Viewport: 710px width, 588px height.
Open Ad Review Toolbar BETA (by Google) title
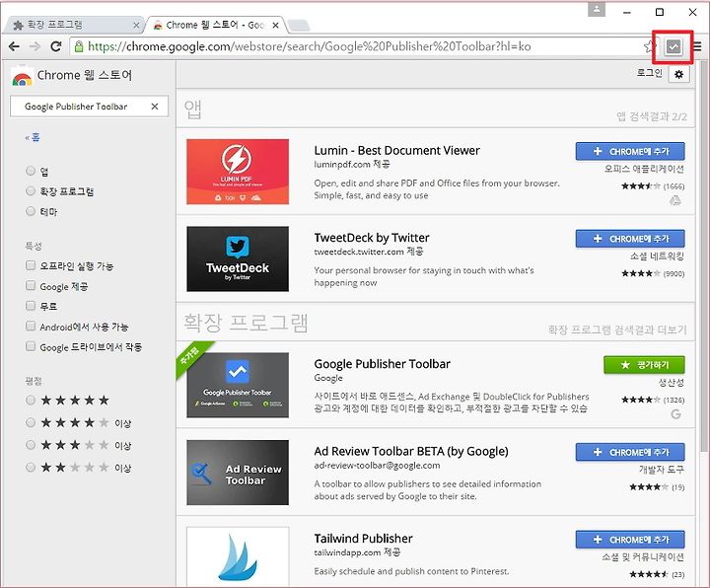click(411, 451)
